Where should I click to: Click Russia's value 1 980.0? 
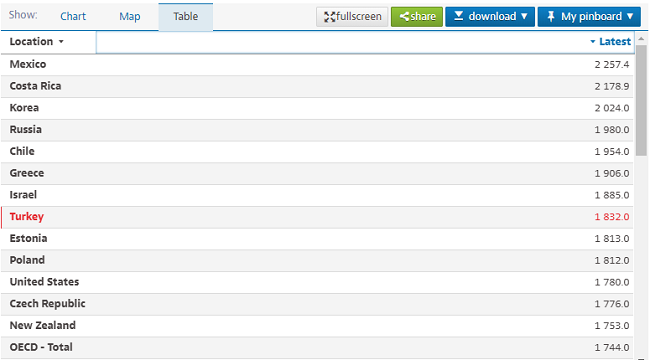point(611,130)
